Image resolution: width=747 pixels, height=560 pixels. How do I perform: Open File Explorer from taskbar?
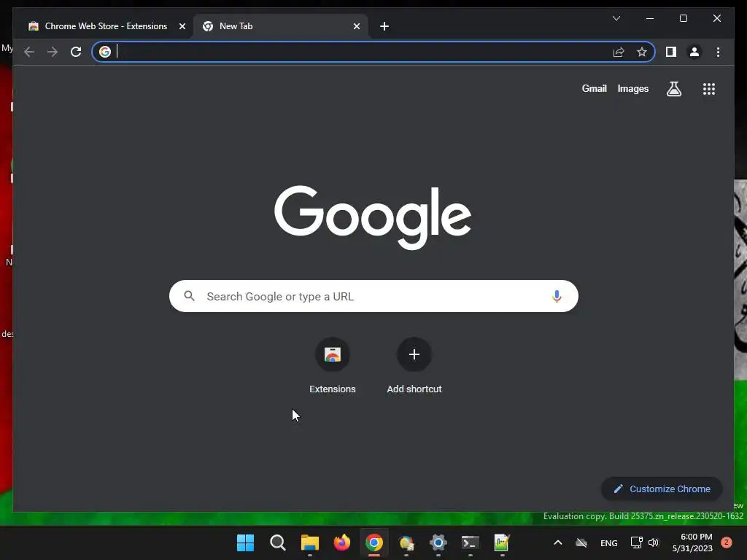click(309, 542)
